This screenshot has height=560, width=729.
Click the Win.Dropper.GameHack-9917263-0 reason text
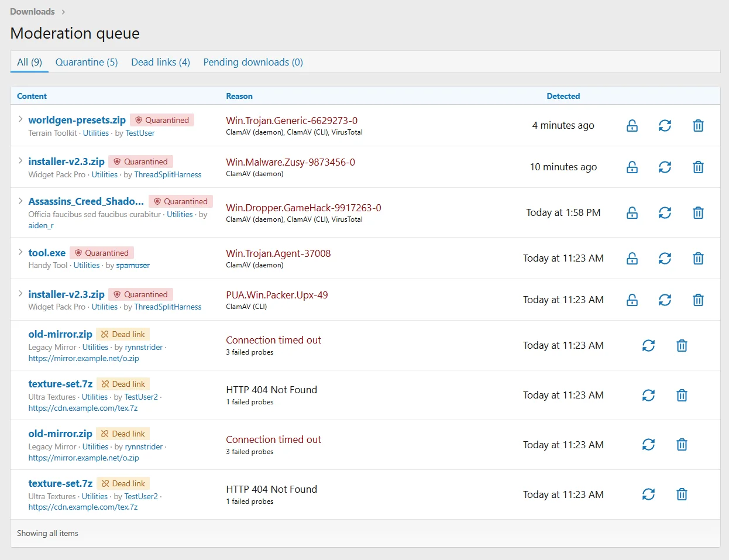coord(304,208)
